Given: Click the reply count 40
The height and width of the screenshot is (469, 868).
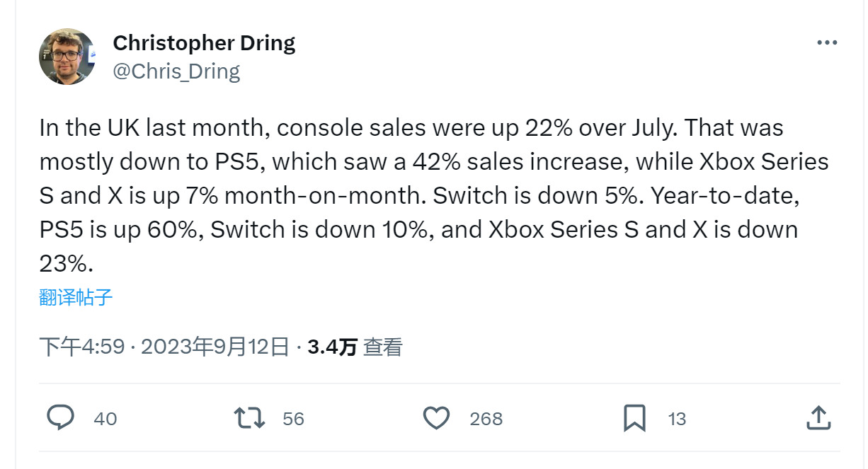Looking at the screenshot, I should pyautogui.click(x=105, y=419).
